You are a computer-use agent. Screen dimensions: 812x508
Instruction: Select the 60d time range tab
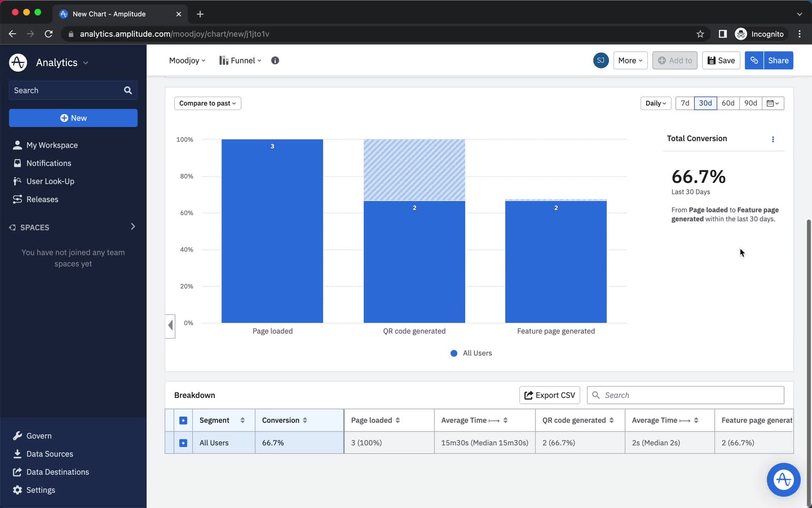click(x=728, y=103)
